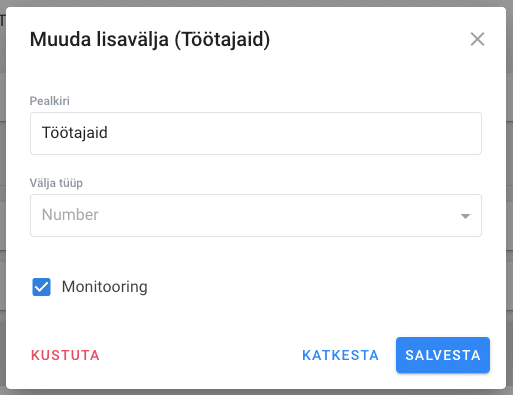Save changes with SALVESTA button
Viewport: 513px width, 395px height.
coord(443,355)
